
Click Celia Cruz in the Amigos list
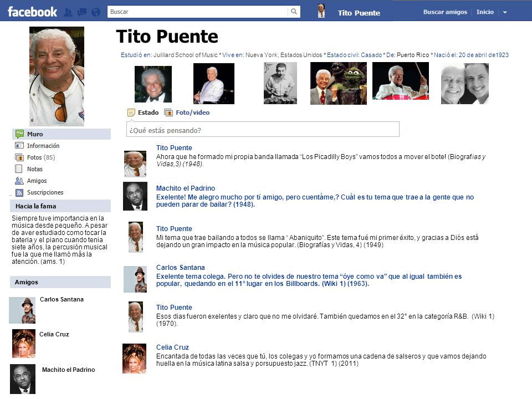click(54, 334)
